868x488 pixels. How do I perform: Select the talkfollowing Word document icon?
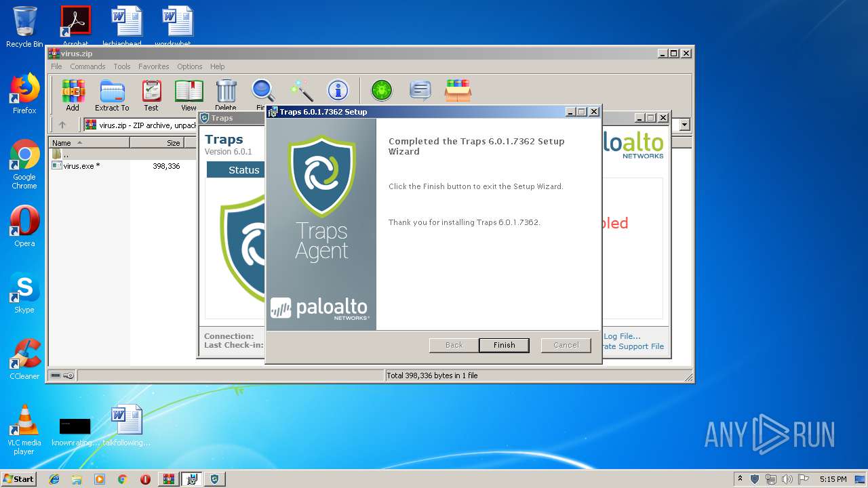tap(127, 425)
